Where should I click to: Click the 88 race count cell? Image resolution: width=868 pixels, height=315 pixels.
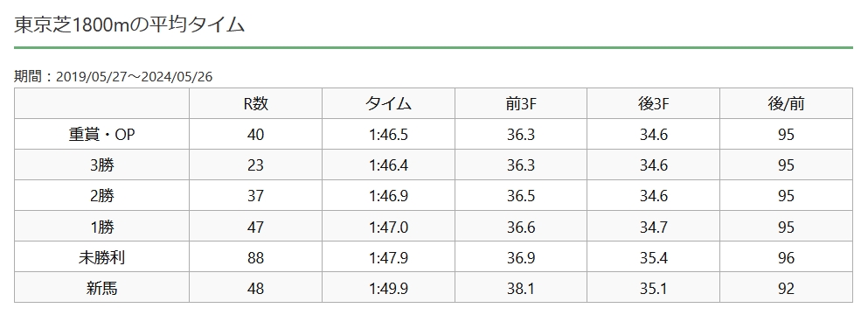pos(256,258)
